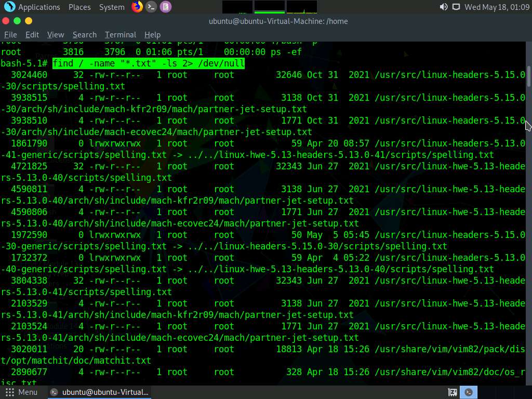
Task: Expand the View menu
Action: tap(56, 35)
